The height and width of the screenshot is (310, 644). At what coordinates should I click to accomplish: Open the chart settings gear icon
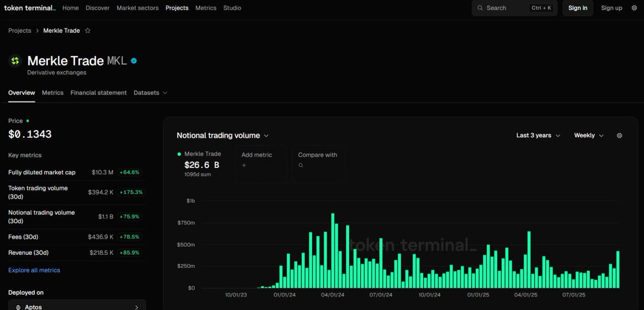click(x=619, y=136)
